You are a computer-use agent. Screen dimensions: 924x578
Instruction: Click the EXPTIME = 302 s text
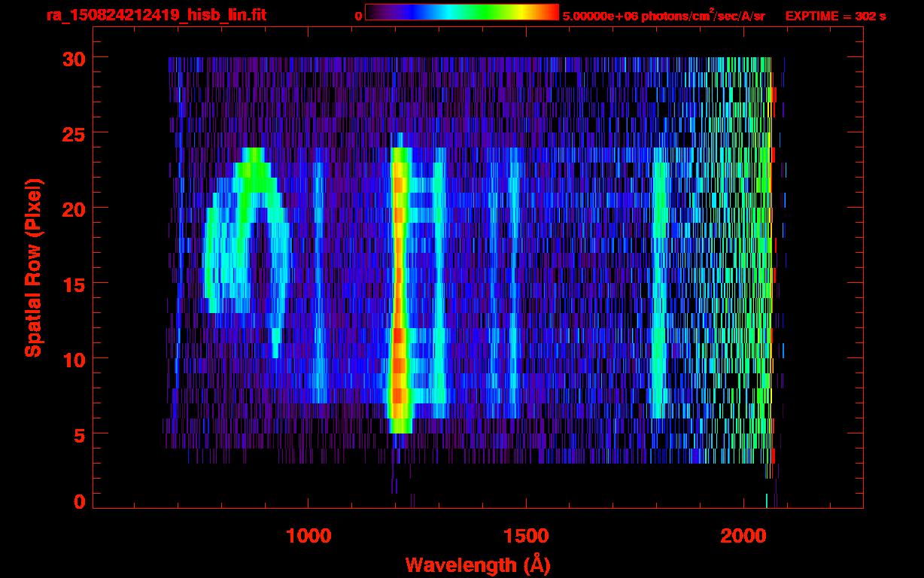(x=835, y=16)
